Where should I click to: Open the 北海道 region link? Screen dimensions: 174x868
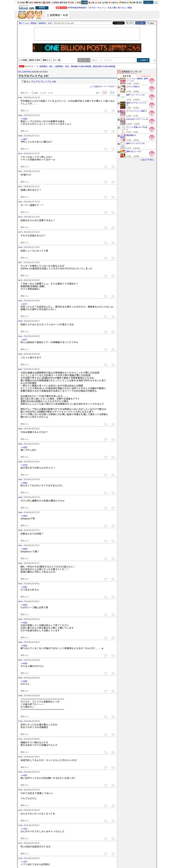[21, 2]
